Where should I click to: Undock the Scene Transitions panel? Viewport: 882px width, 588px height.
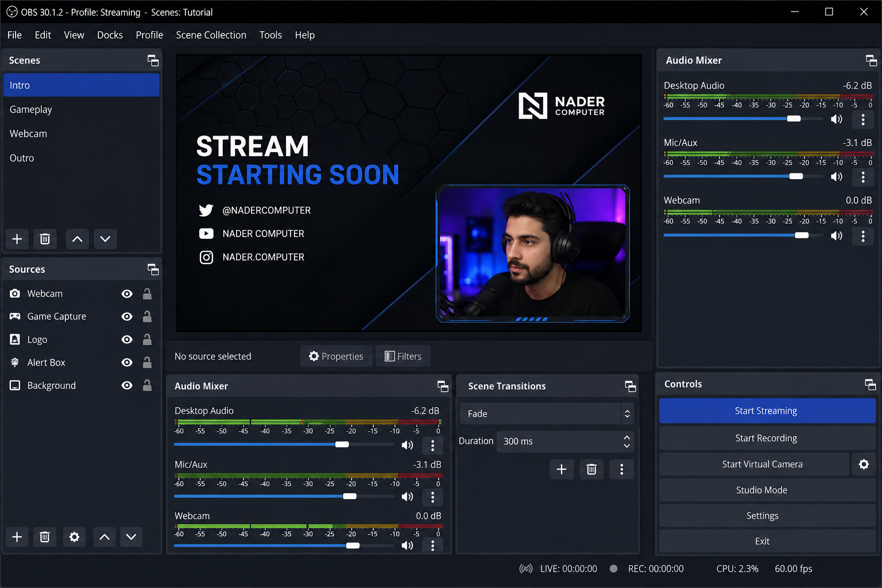630,386
